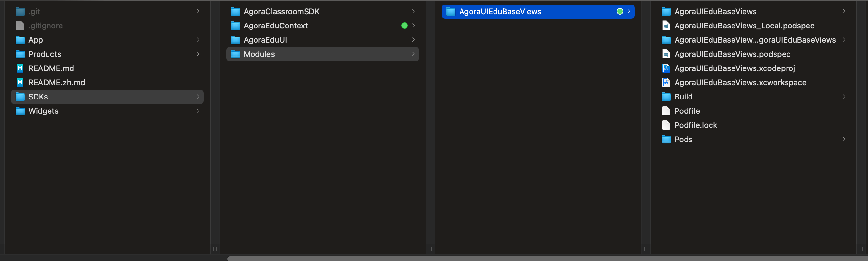The image size is (868, 261).
Task: Expand the App folder chevron
Action: tap(198, 40)
